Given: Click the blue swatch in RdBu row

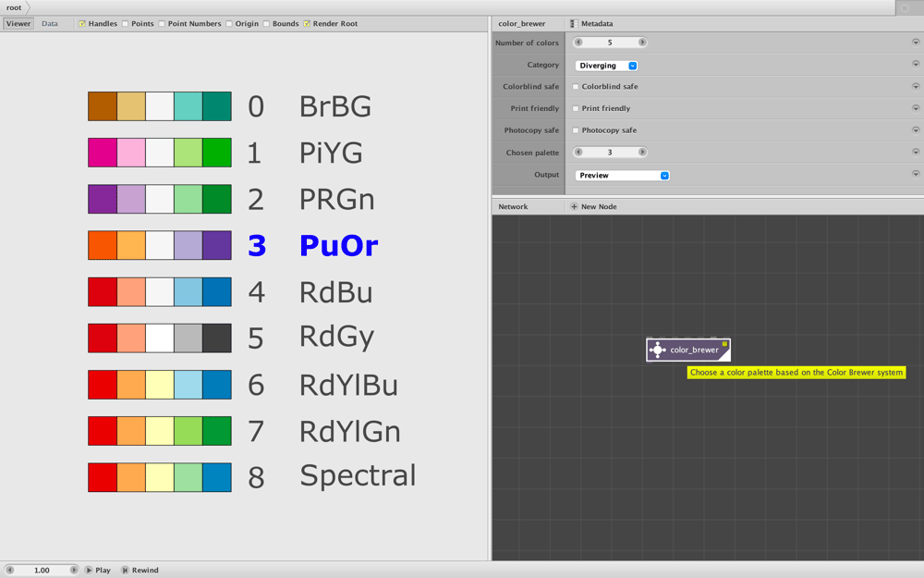Looking at the screenshot, I should click(x=217, y=292).
